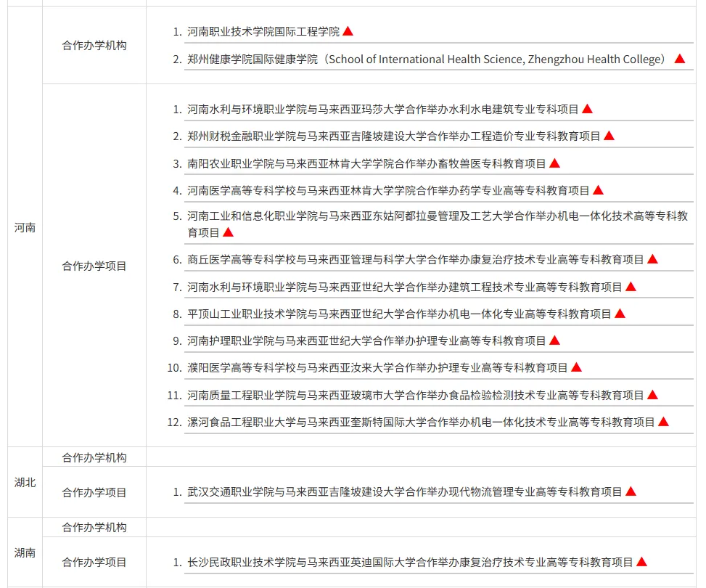Screen dimensions: 706x588
Task: Click 合作办学项目 cell in 湖北 section
Action: click(x=94, y=492)
